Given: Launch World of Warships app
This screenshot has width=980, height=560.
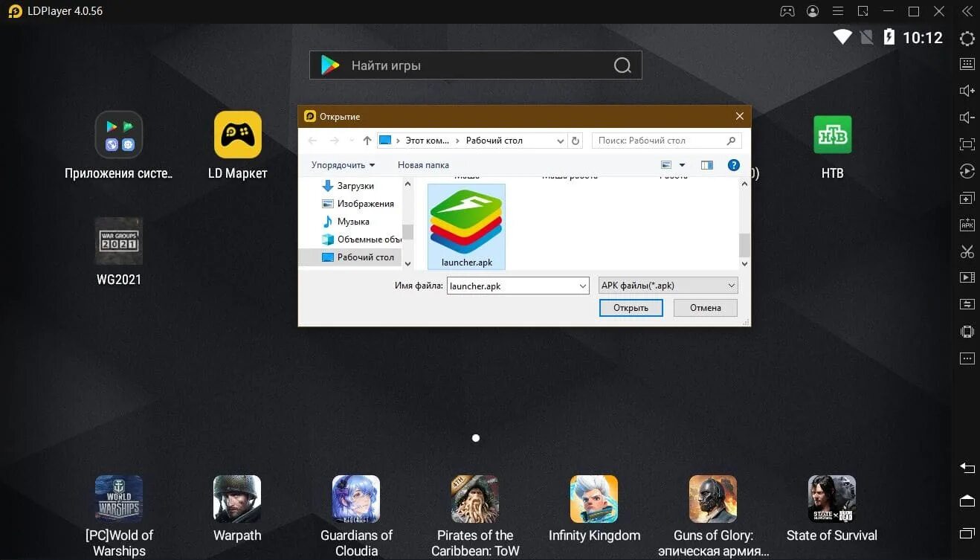Looking at the screenshot, I should click(x=118, y=515).
